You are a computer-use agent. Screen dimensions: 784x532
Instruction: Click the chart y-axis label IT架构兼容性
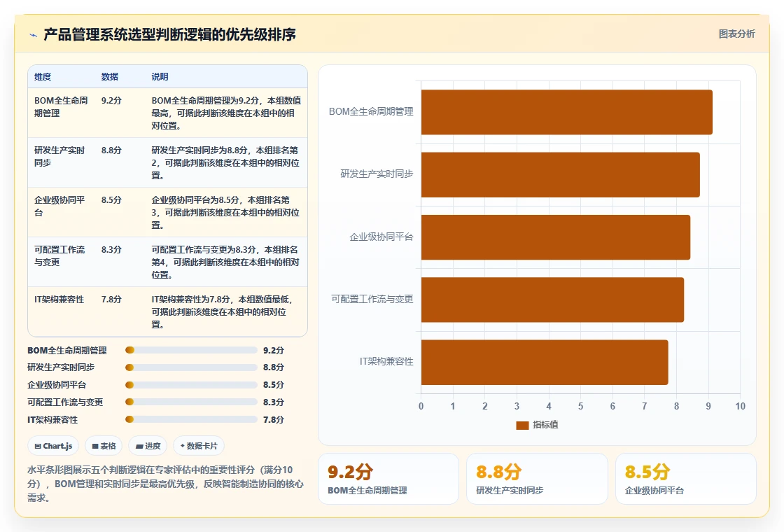click(386, 361)
